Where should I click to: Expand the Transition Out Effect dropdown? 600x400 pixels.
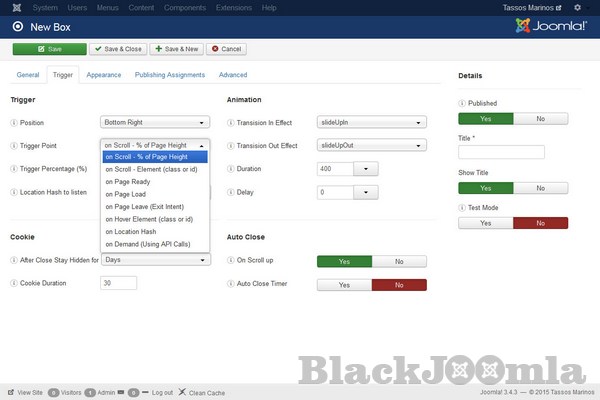click(371, 145)
